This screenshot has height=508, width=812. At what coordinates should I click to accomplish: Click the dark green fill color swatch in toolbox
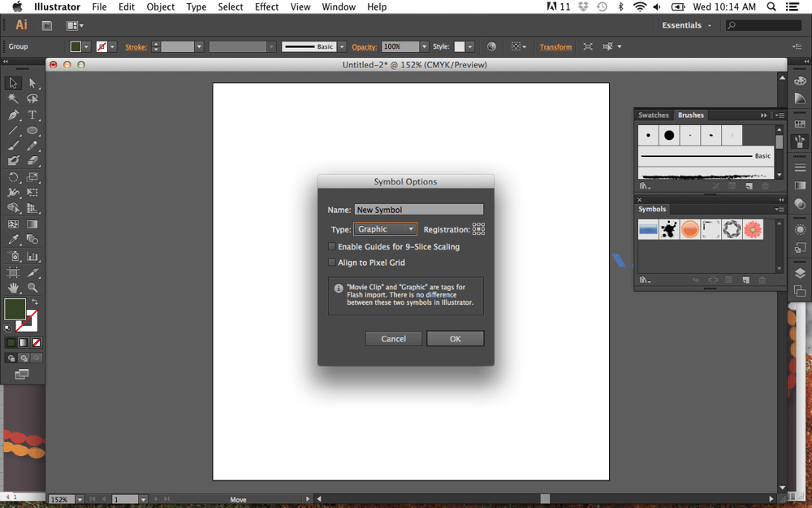click(x=15, y=309)
